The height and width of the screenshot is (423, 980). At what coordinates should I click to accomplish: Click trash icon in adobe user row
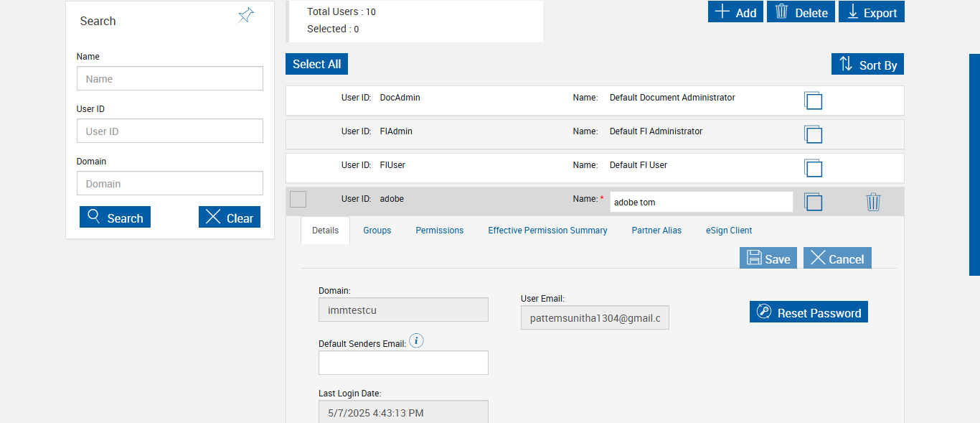pos(873,202)
